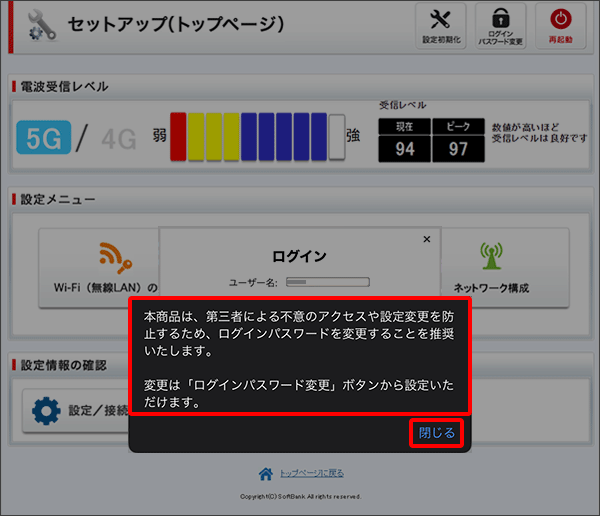The image size is (600, 516).
Task: Click the 現在 reception value 94
Action: [x=404, y=149]
